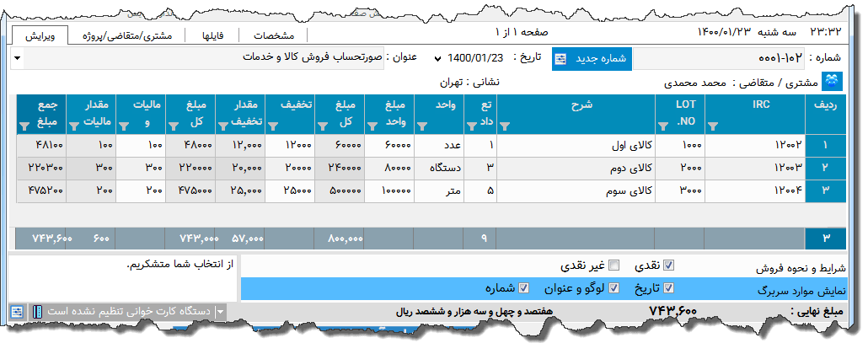Image resolution: width=868 pixels, height=354 pixels.
Task: Click the customer name محمد محمدی
Action: pos(694,83)
